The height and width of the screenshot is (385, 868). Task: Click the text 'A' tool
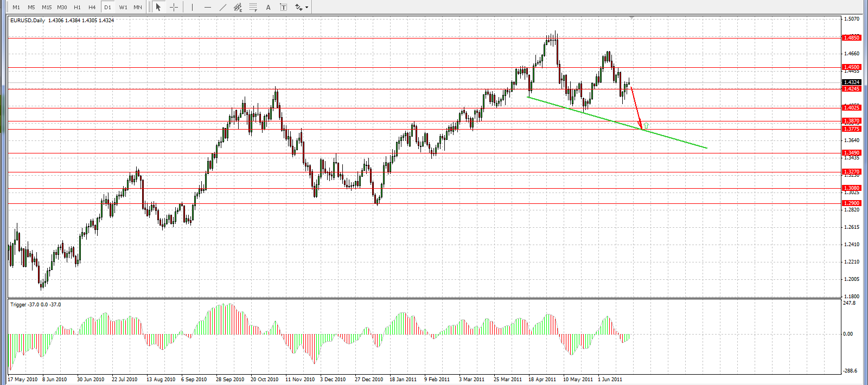click(268, 7)
